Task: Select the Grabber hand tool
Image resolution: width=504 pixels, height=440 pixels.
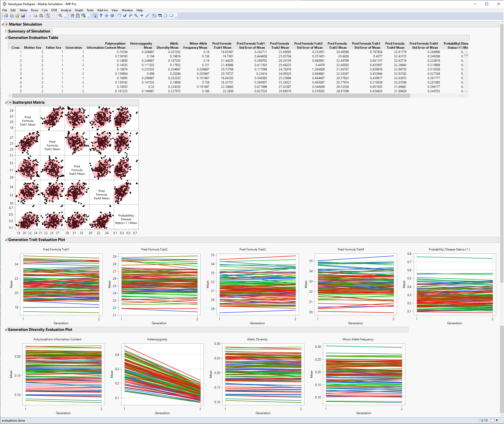Action: (x=119, y=16)
